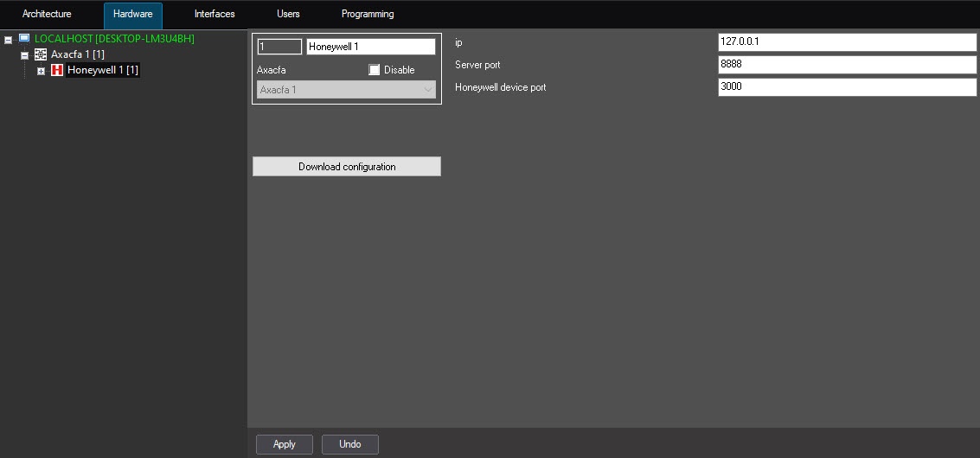Click the object ID field showing 1
980x458 pixels.
point(279,47)
